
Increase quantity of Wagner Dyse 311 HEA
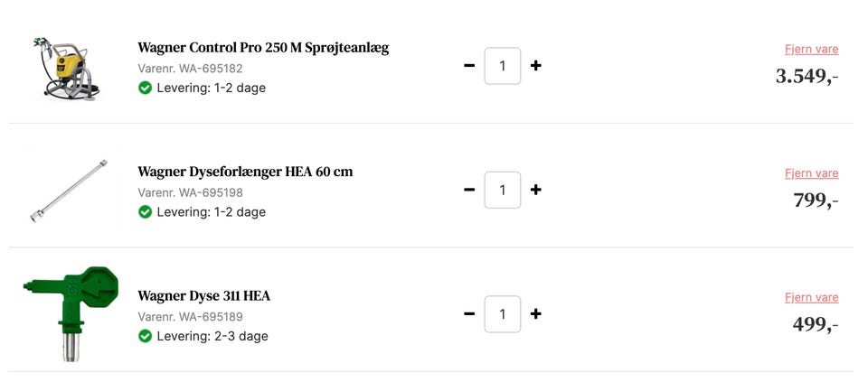[x=535, y=314]
